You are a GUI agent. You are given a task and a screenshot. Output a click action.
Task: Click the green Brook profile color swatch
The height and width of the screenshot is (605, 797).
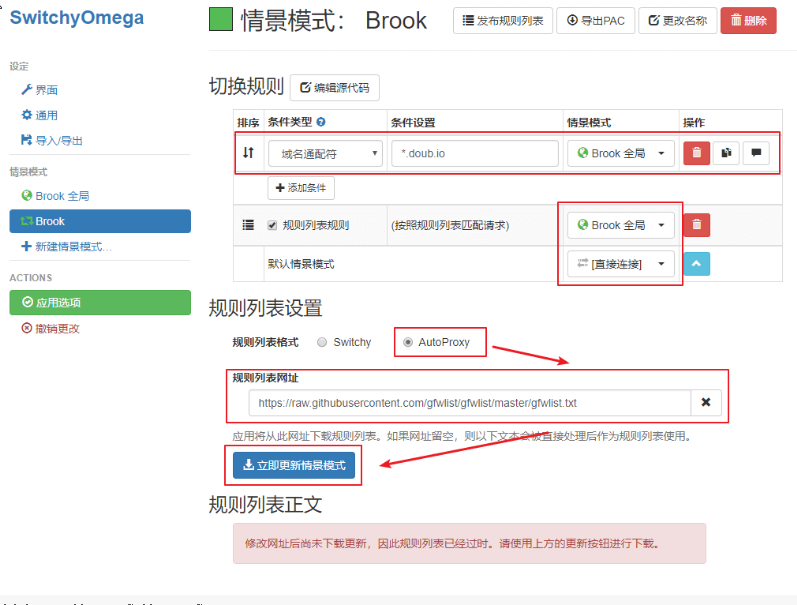[221, 19]
